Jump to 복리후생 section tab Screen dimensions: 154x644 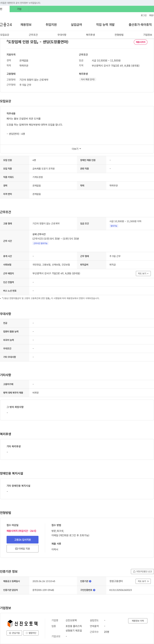pos(90,35)
